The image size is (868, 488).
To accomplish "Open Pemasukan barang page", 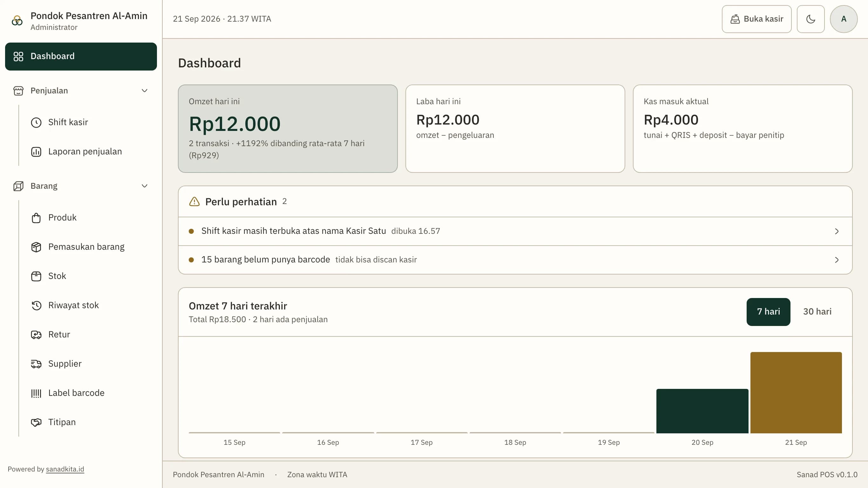I will pos(89,247).
